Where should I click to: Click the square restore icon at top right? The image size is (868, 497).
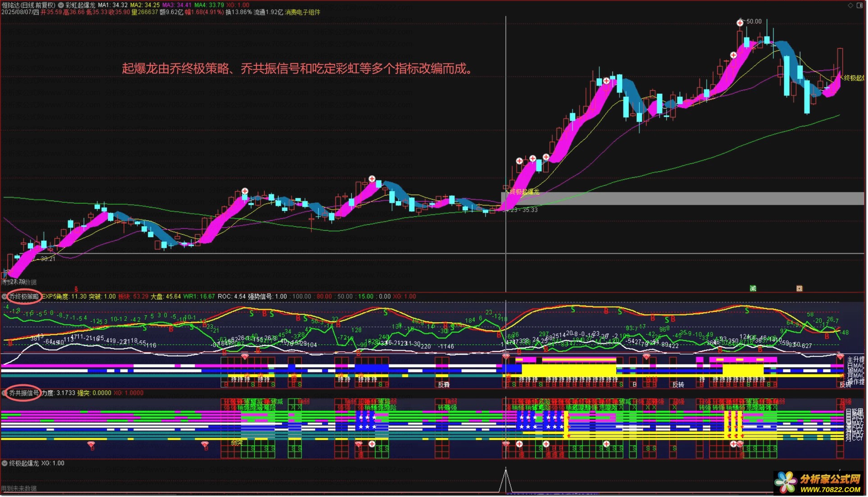(x=859, y=5)
